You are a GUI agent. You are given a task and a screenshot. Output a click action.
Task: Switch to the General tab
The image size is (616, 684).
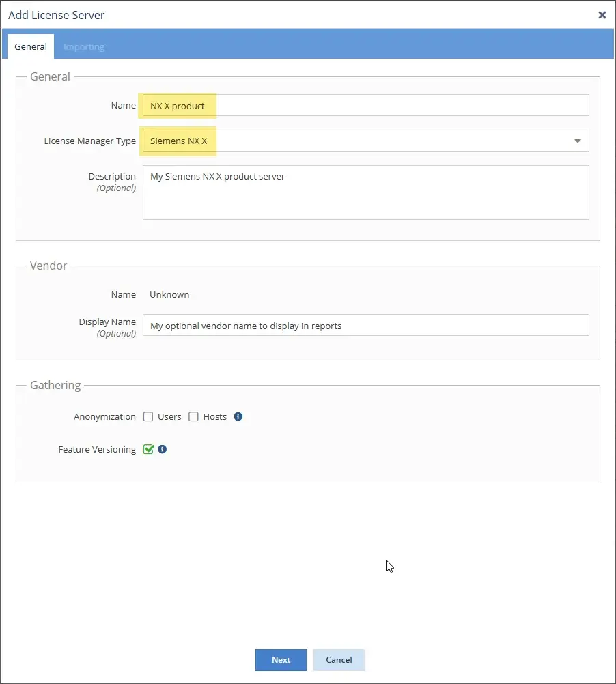tap(31, 46)
